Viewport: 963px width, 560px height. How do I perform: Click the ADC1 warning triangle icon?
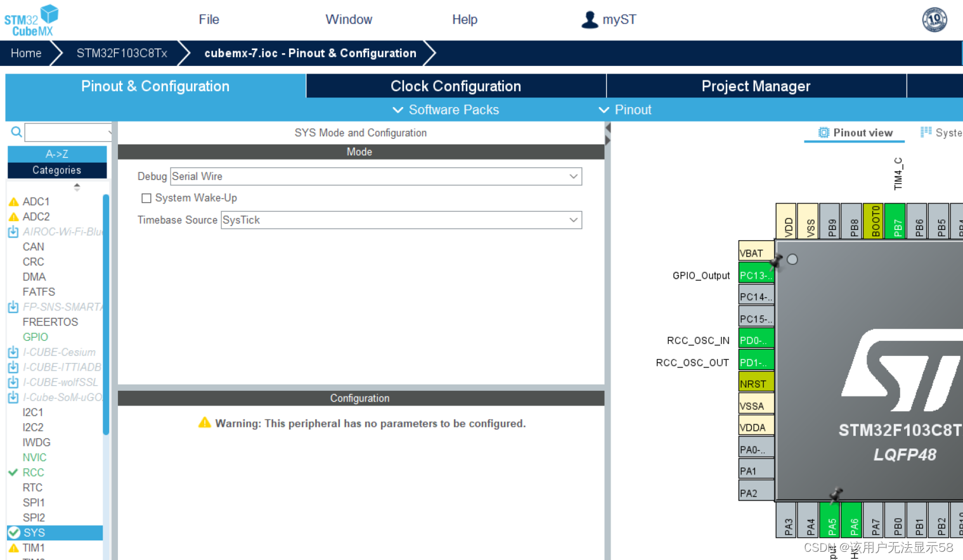pos(14,201)
